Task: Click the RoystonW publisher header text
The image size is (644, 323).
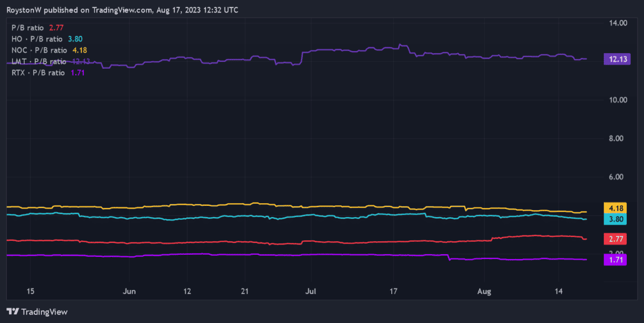Action: (122, 10)
